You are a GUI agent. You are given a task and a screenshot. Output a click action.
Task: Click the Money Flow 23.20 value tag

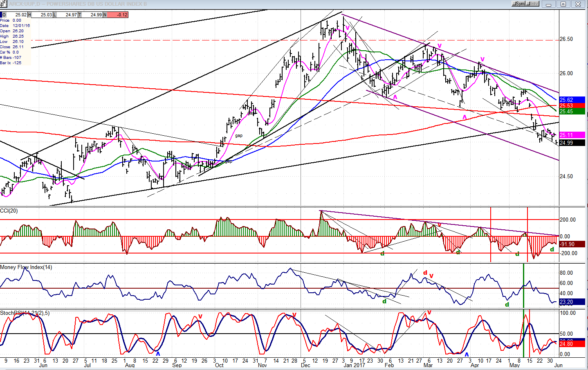(572, 302)
